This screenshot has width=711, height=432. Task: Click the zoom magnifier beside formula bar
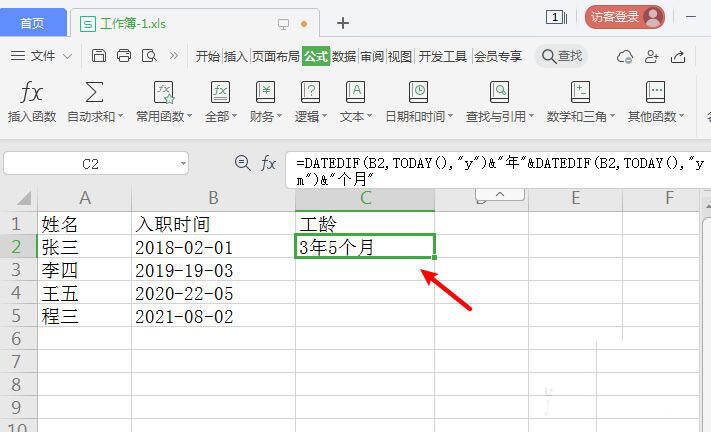pyautogui.click(x=243, y=163)
